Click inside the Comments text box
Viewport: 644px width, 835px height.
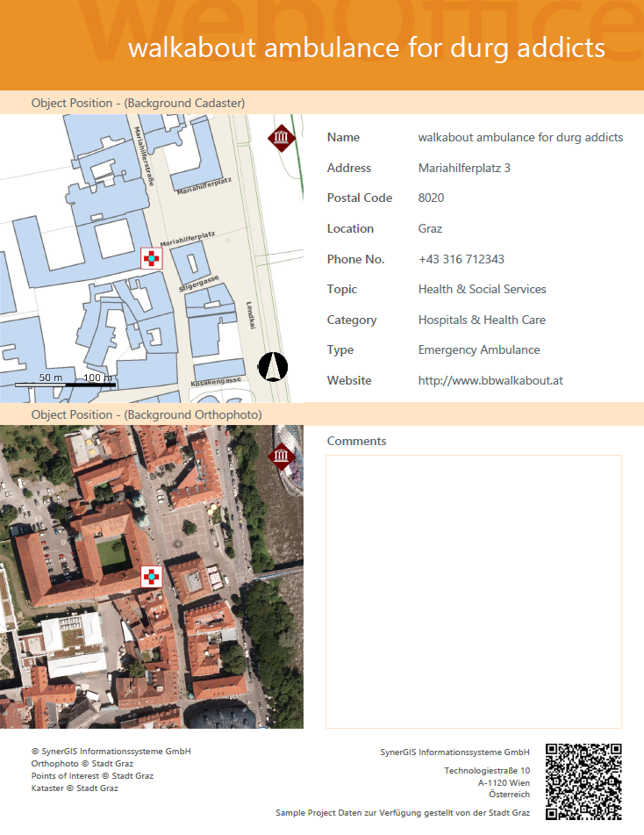pos(473,591)
